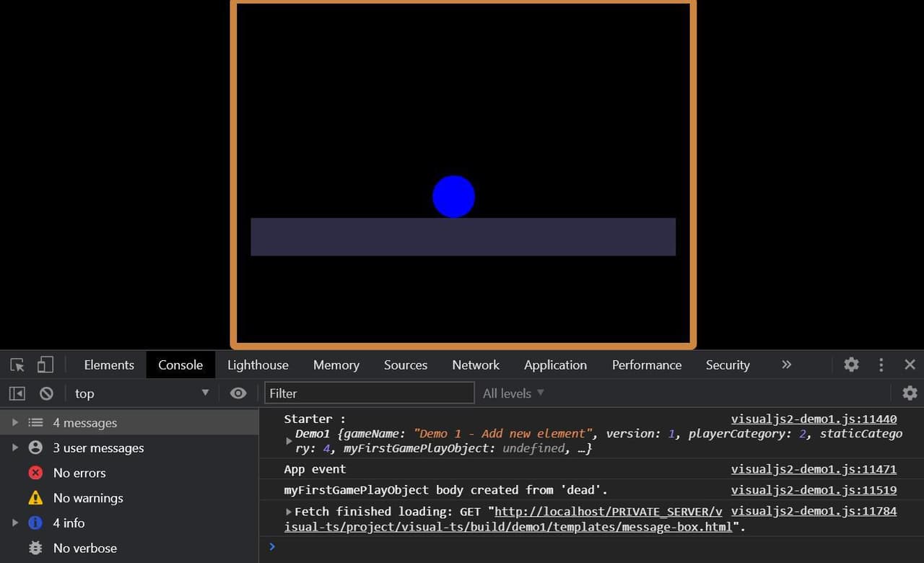The width and height of the screenshot is (924, 563).
Task: Switch to the Performance tab
Action: tap(647, 365)
